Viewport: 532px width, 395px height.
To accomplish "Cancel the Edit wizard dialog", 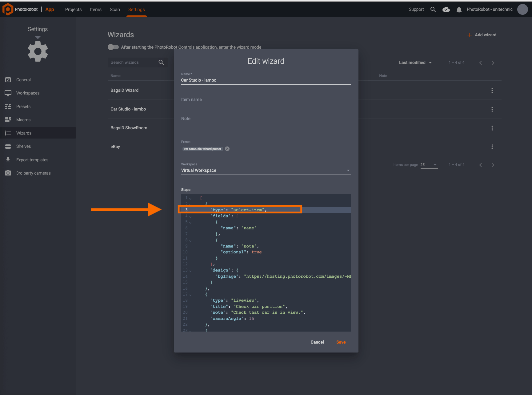I will 317,342.
